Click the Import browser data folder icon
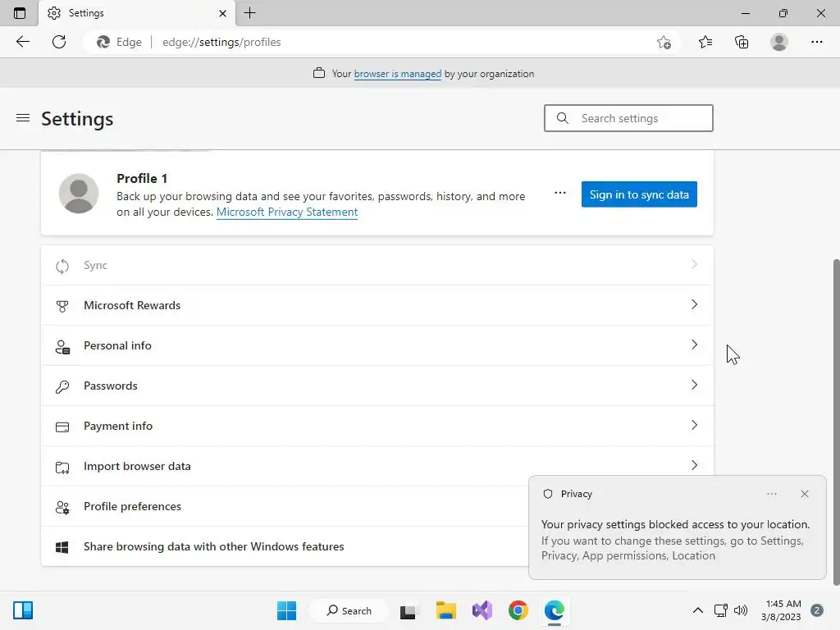This screenshot has height=630, width=840. click(x=62, y=467)
